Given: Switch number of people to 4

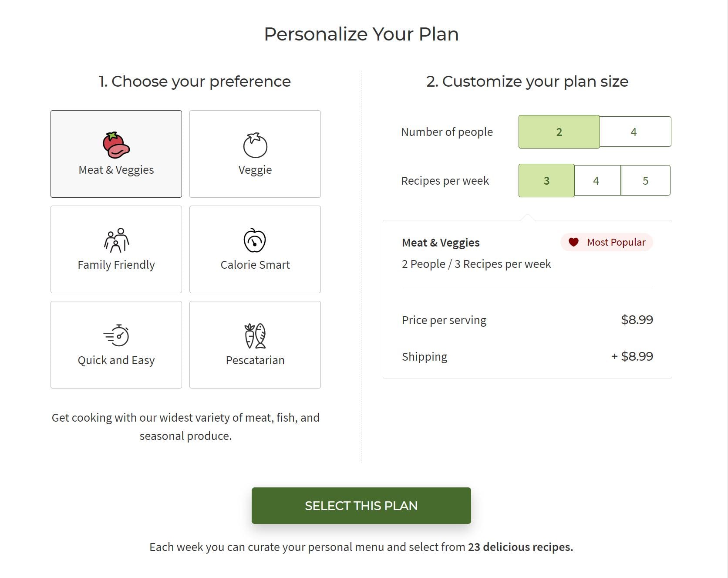Looking at the screenshot, I should [634, 132].
